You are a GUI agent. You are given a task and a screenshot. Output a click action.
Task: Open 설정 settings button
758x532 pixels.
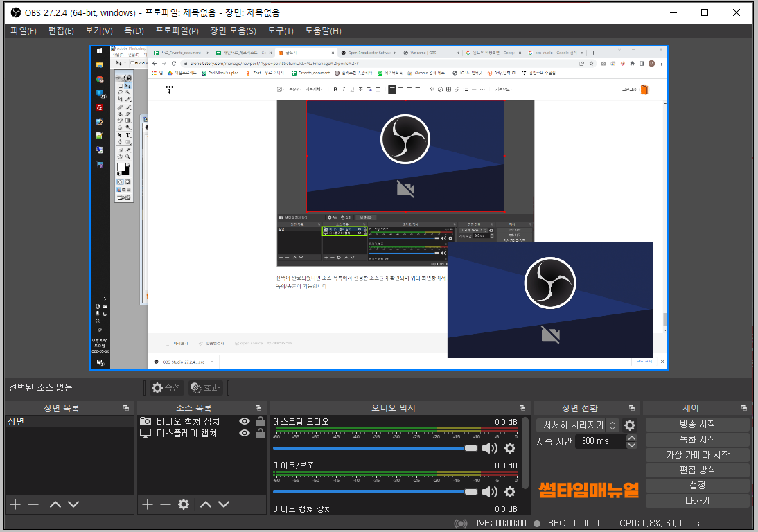coord(697,485)
